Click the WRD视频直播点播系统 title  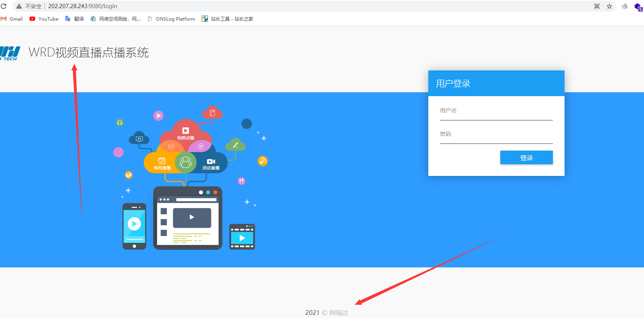tap(89, 53)
